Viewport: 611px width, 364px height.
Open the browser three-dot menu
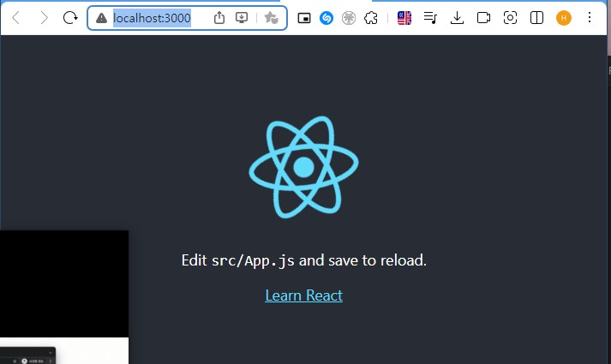(x=590, y=17)
